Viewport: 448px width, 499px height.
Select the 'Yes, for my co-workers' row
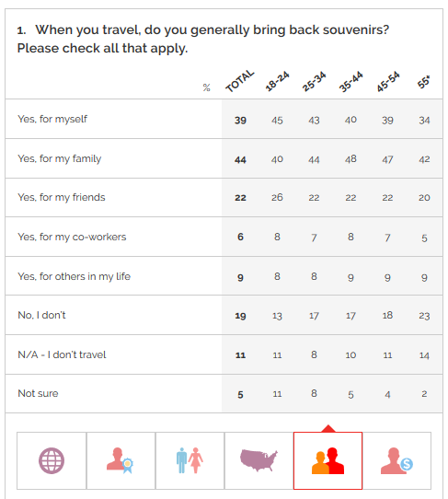pyautogui.click(x=224, y=237)
